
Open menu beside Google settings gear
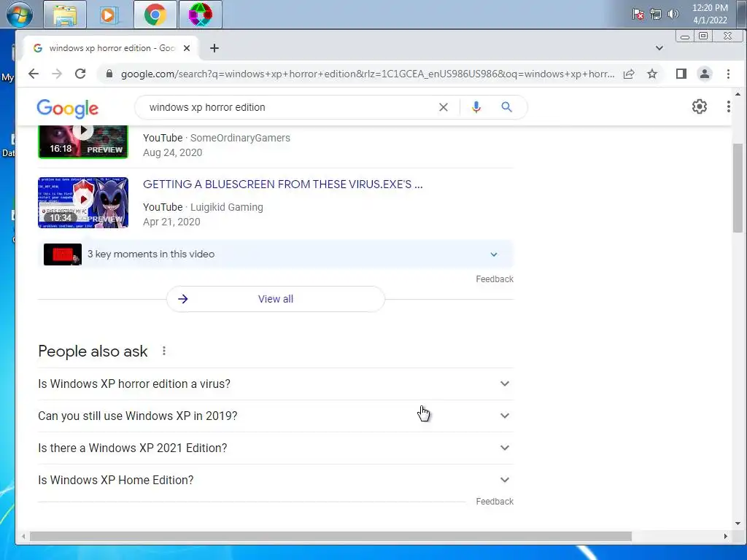point(729,106)
